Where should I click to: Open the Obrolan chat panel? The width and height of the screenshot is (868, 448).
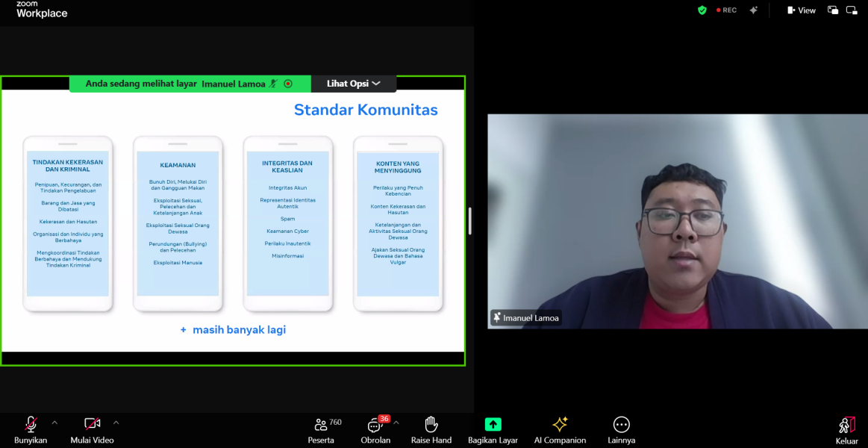click(x=375, y=426)
